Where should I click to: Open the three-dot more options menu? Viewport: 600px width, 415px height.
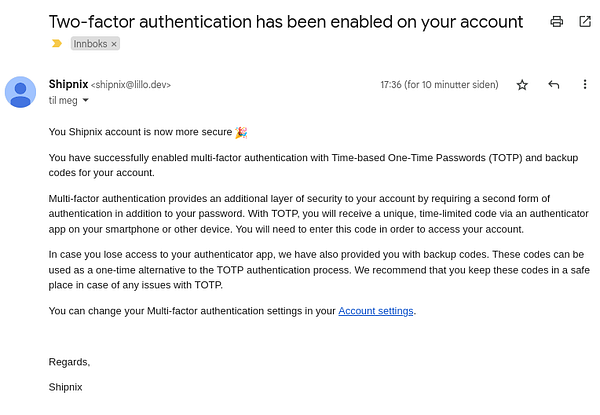click(585, 85)
